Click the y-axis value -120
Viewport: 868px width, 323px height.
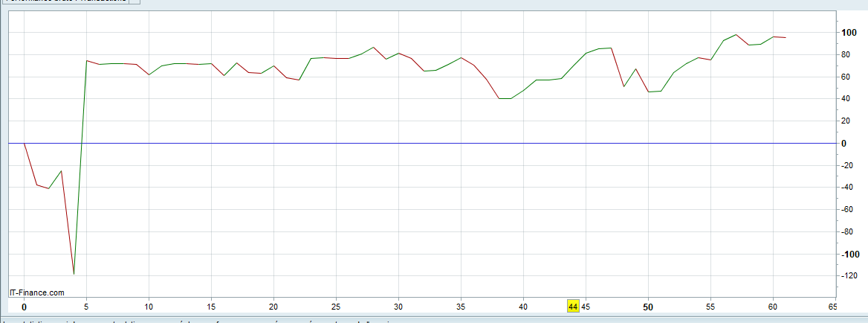[x=849, y=276]
